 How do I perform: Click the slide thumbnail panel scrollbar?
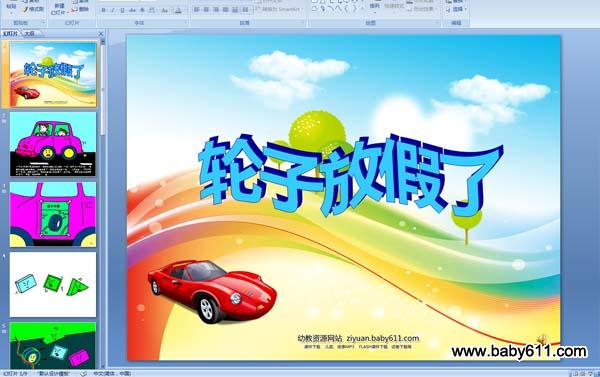click(102, 88)
